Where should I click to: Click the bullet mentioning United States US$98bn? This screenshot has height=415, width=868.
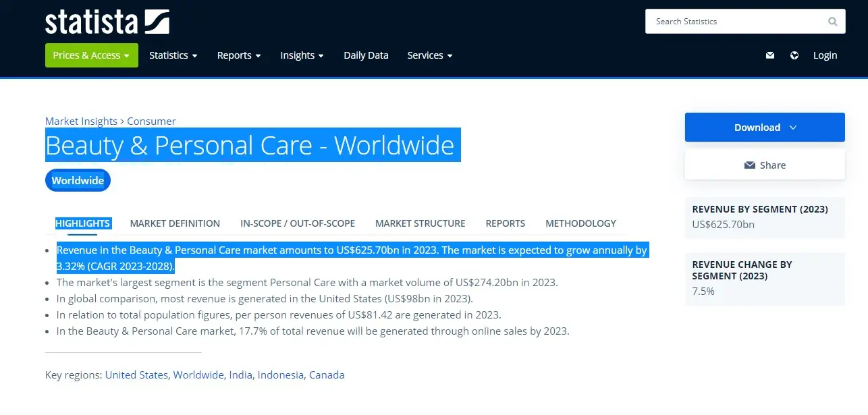(265, 299)
